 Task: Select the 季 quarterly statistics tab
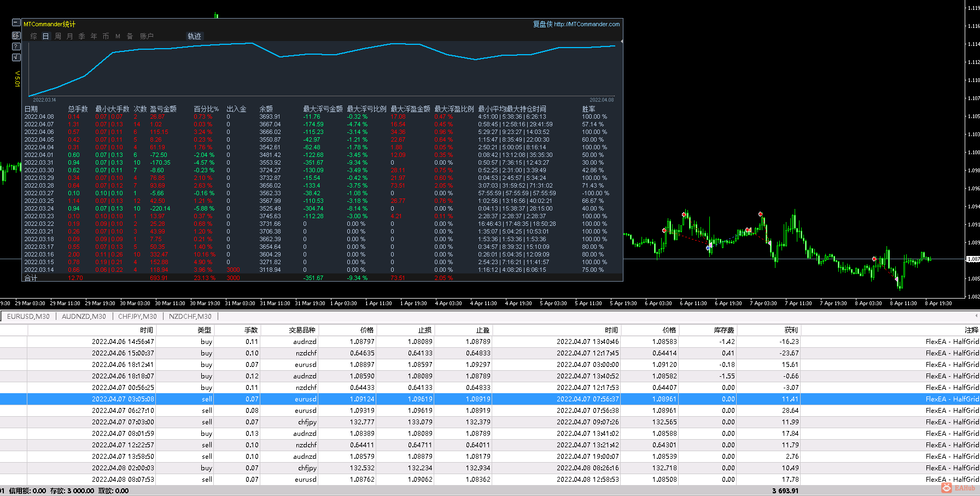pos(82,36)
